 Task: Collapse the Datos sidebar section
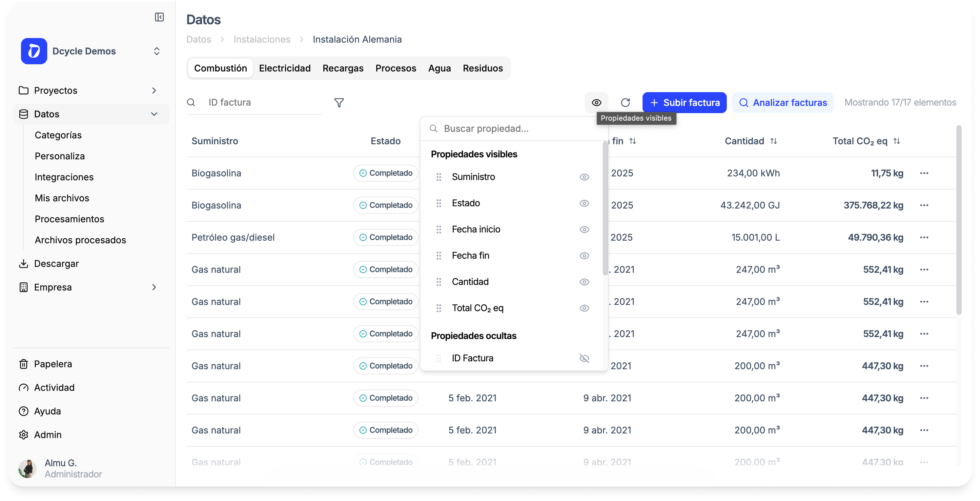tap(154, 114)
